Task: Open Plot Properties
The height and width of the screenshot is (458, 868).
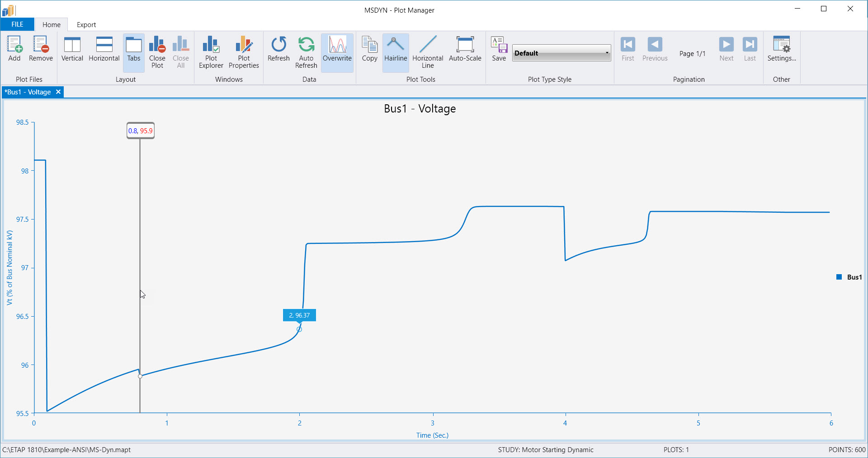Action: 244,52
